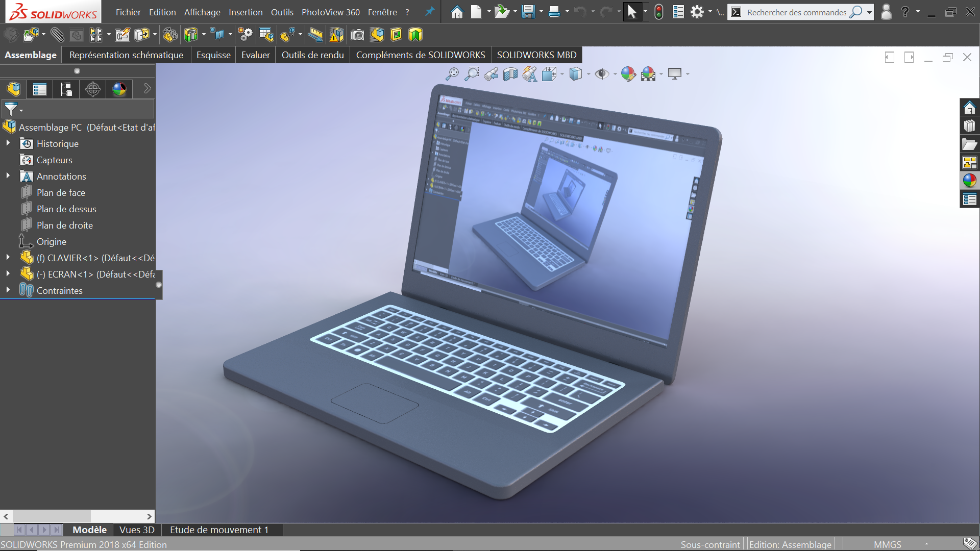Open the ConfigurationManager tab icon
This screenshot has width=980, height=551.
pyautogui.click(x=66, y=89)
